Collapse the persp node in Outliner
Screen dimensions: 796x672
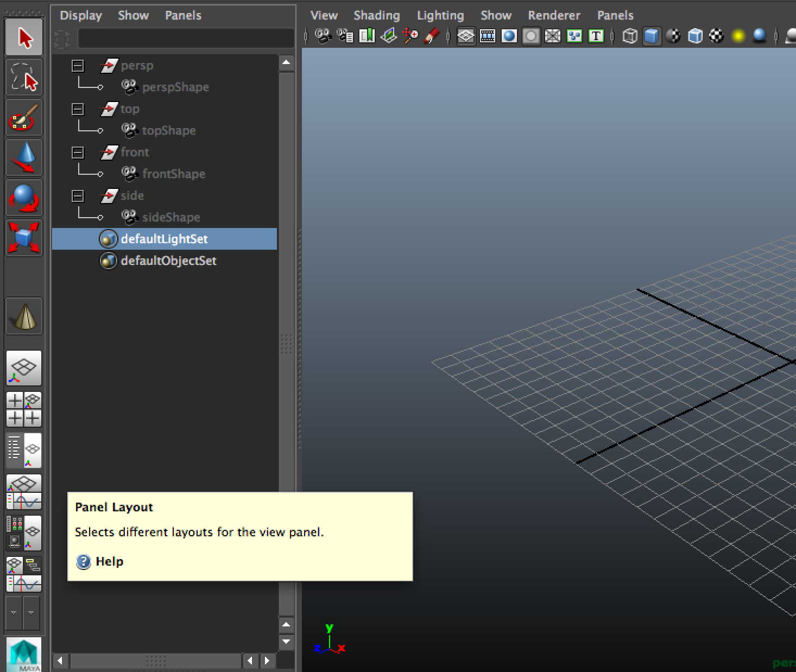78,66
